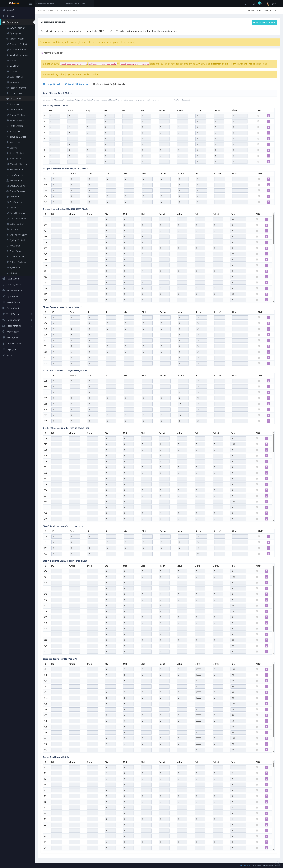Toggle the Aktif checkbox for row ID 1

point(259,116)
